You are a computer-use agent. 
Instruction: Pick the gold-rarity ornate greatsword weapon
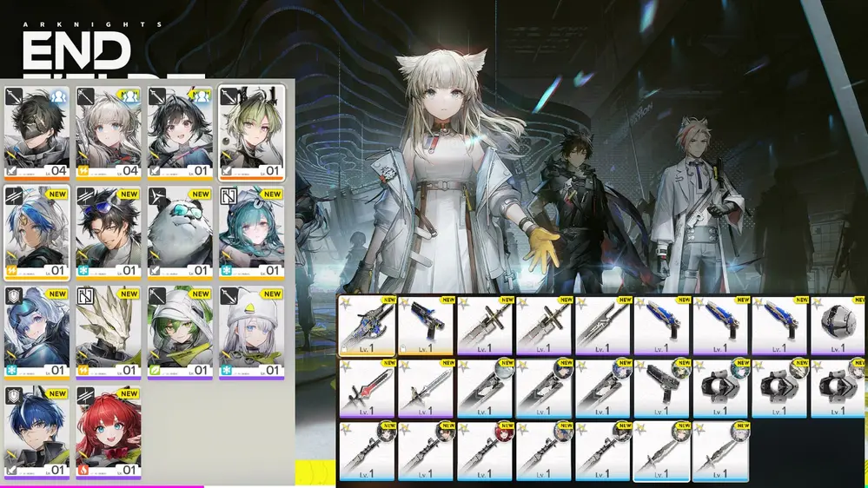366,324
